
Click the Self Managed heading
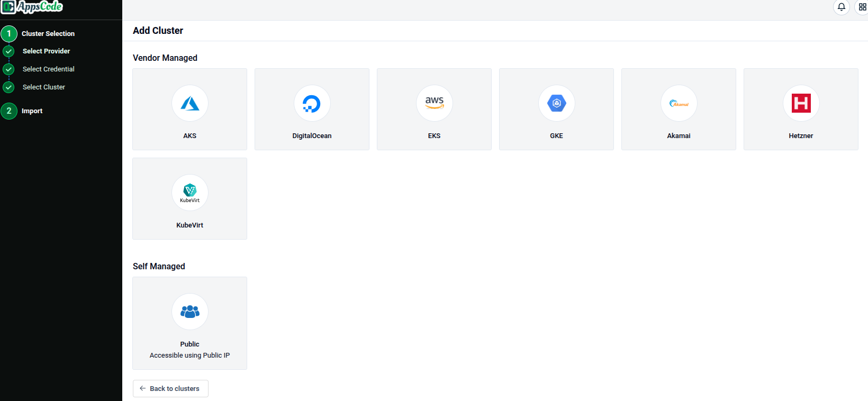(159, 267)
